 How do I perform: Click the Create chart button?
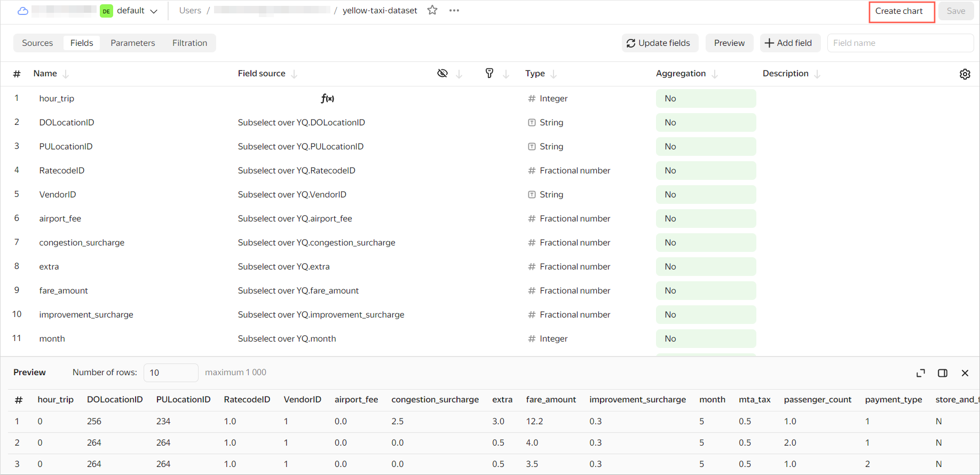[901, 11]
